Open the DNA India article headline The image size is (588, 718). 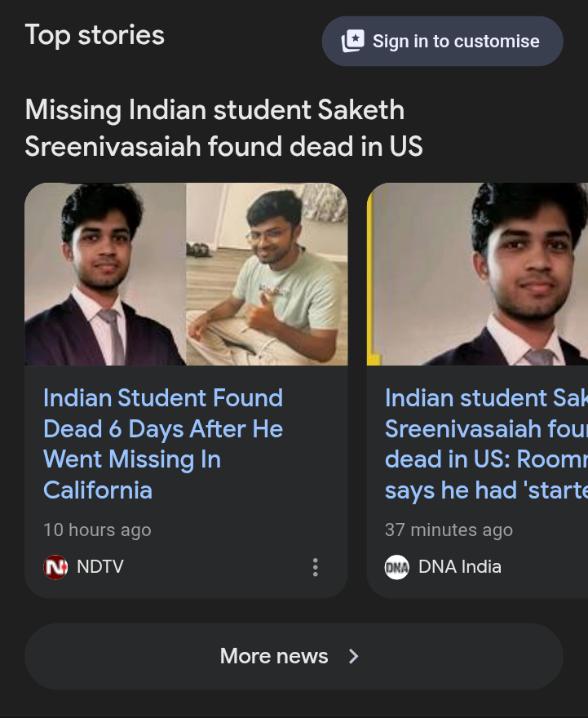tap(485, 443)
